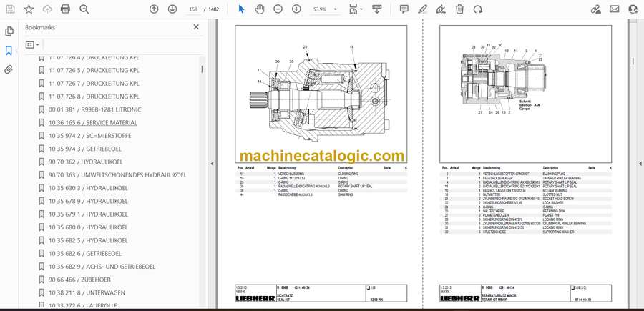Open bookmark 10 35 679 1 / HYDRAULIKOEL
The image size is (644, 311).
click(88, 214)
